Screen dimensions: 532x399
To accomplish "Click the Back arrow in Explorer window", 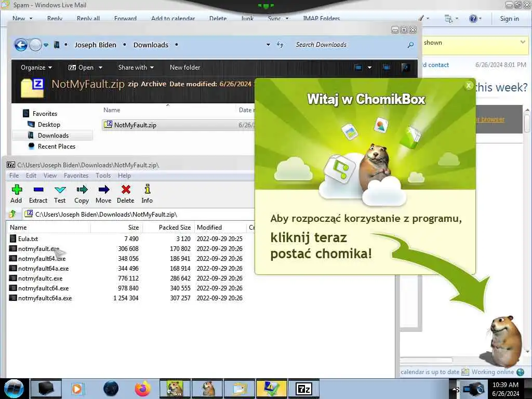I will (x=21, y=45).
